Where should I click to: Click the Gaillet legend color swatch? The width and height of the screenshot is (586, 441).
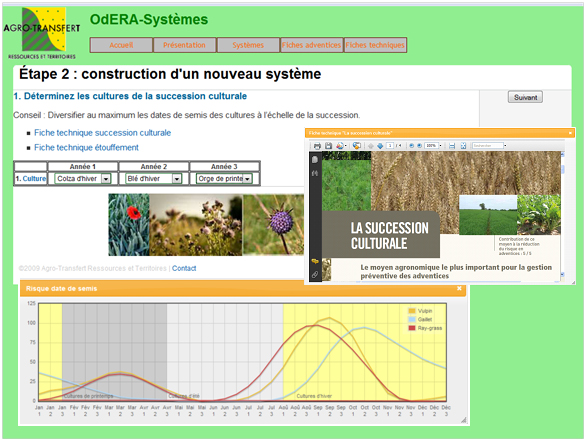point(412,320)
